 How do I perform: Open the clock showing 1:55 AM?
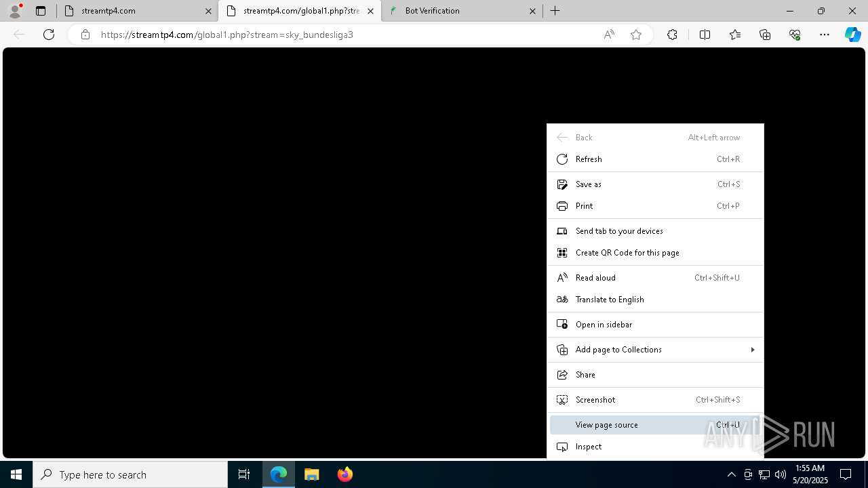pos(810,474)
